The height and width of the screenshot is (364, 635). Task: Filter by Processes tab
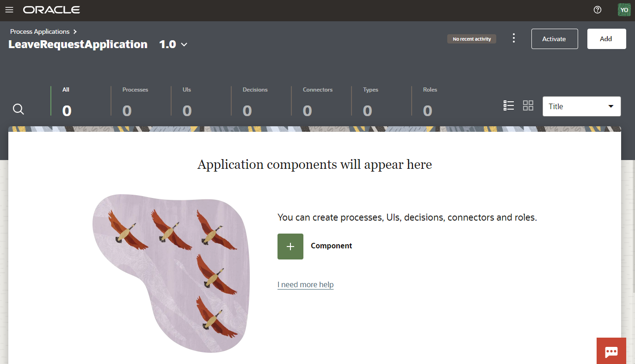pyautogui.click(x=135, y=102)
